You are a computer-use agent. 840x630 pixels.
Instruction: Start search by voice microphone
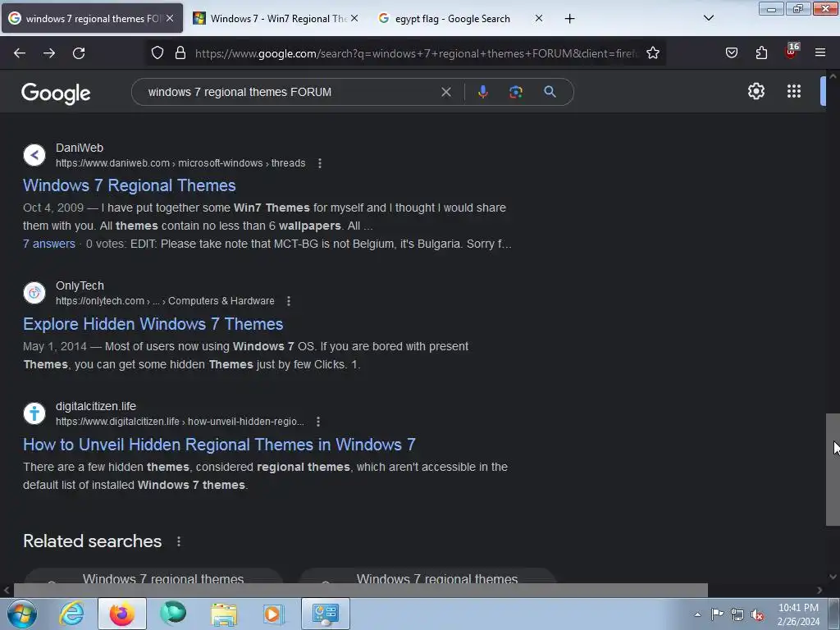point(482,92)
